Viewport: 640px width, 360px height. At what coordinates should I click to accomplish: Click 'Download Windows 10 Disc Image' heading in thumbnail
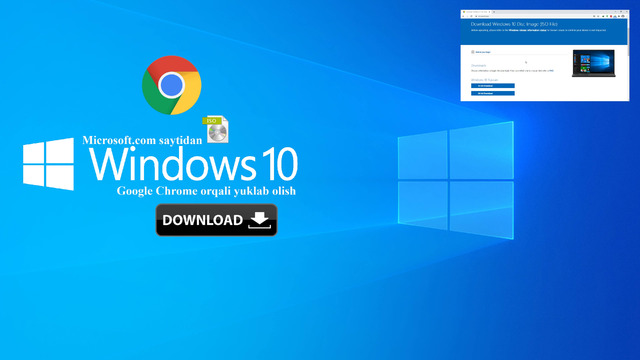click(514, 24)
